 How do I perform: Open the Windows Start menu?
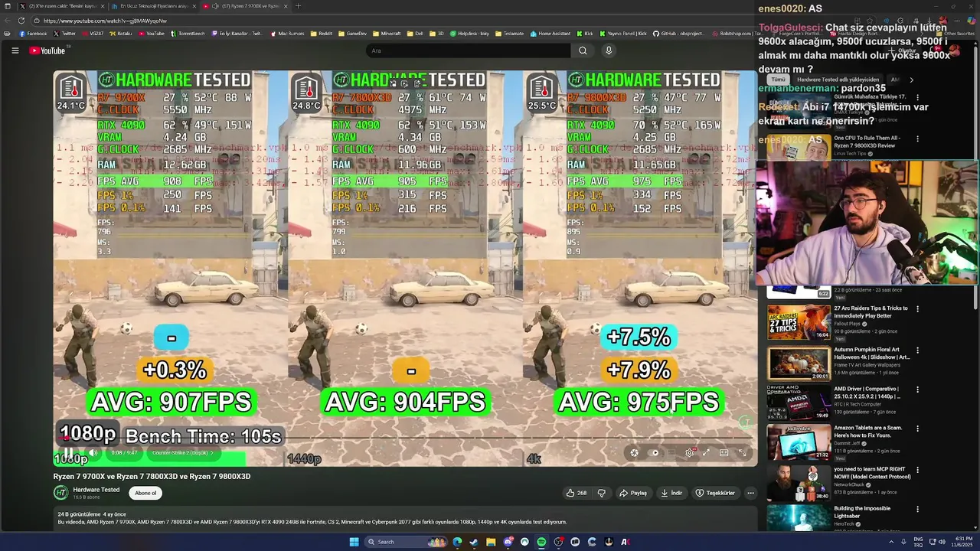(x=354, y=542)
